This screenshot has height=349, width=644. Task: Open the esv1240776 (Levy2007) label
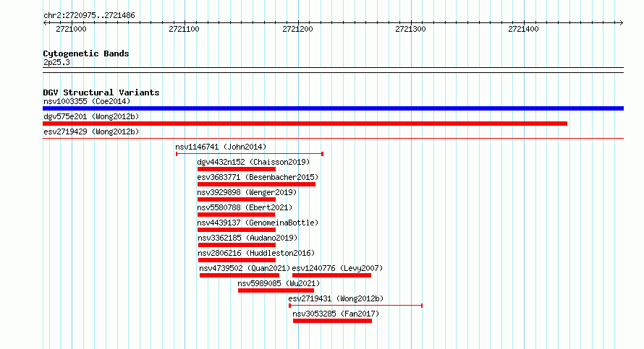pyautogui.click(x=337, y=268)
